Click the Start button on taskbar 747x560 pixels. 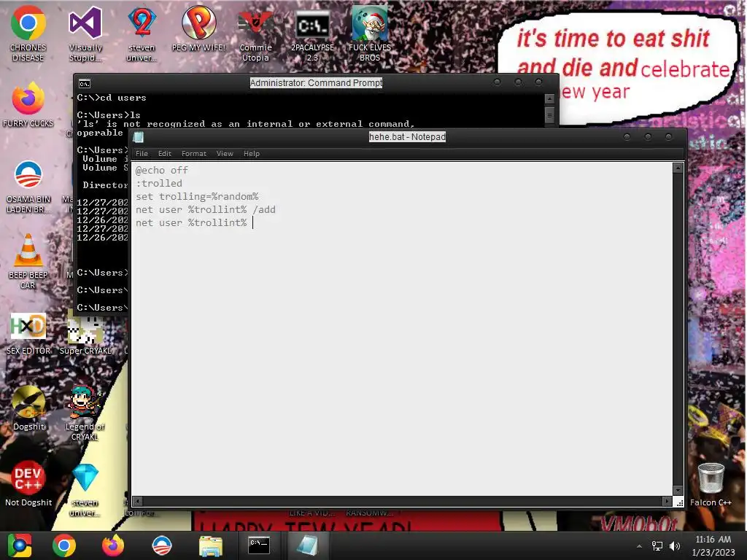click(19, 545)
